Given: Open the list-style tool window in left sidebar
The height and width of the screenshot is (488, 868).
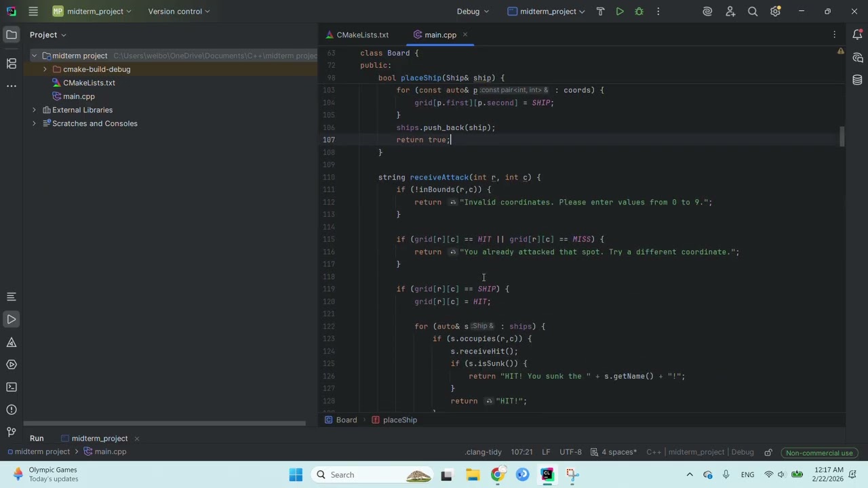Looking at the screenshot, I should point(12,297).
